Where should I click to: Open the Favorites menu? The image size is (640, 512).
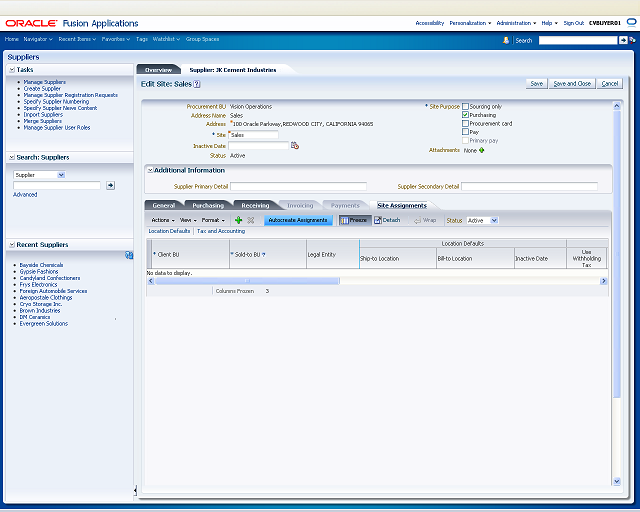(116, 39)
